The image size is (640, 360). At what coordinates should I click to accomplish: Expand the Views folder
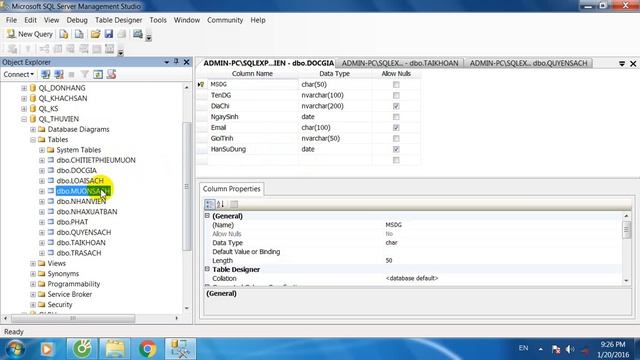tap(33, 263)
